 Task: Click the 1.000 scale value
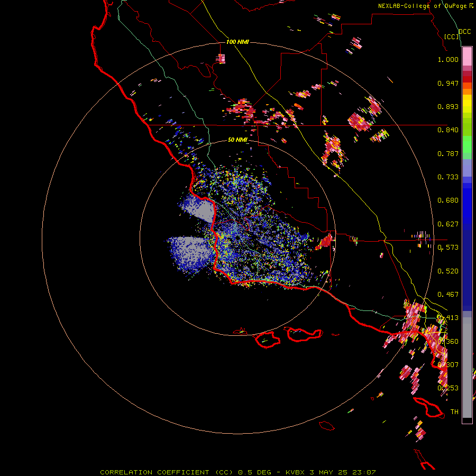pyautogui.click(x=448, y=59)
